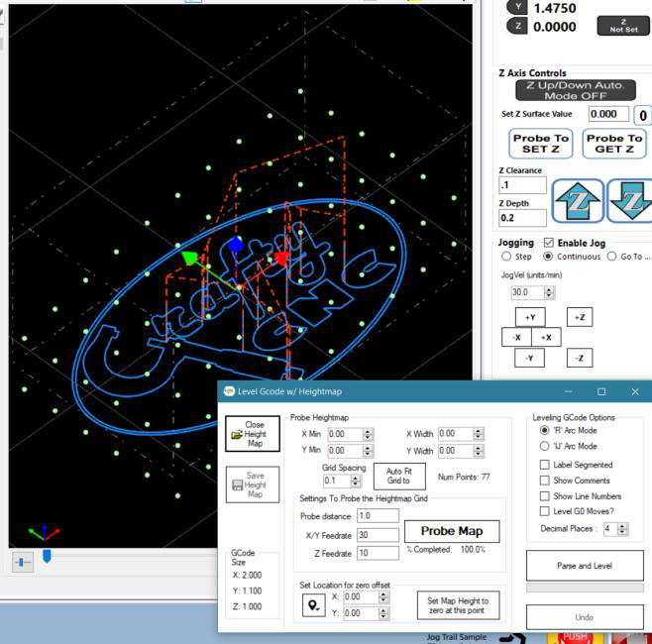Click the small 0 button beside Set Z Surface Value

(x=642, y=115)
